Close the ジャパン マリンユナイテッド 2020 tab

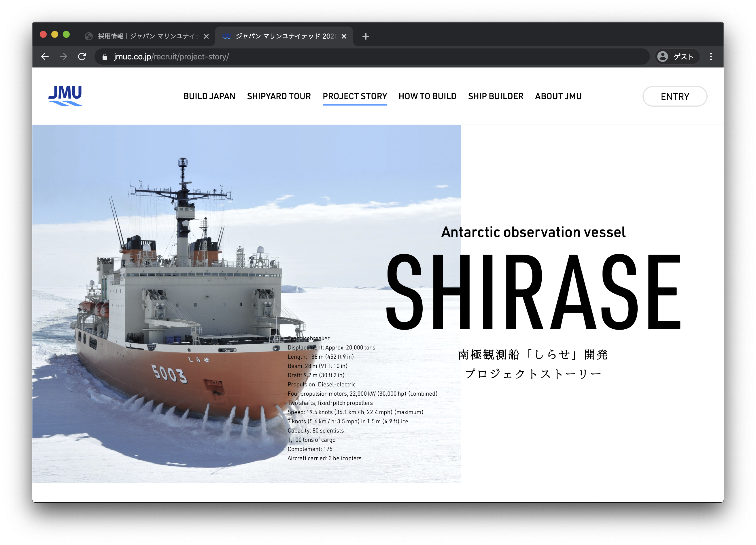point(344,36)
